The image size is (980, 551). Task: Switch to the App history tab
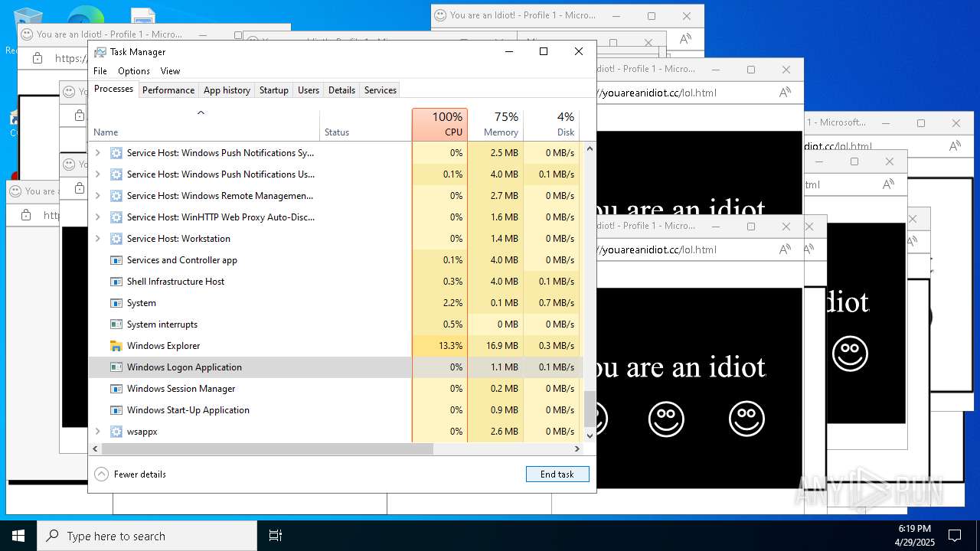coord(227,90)
